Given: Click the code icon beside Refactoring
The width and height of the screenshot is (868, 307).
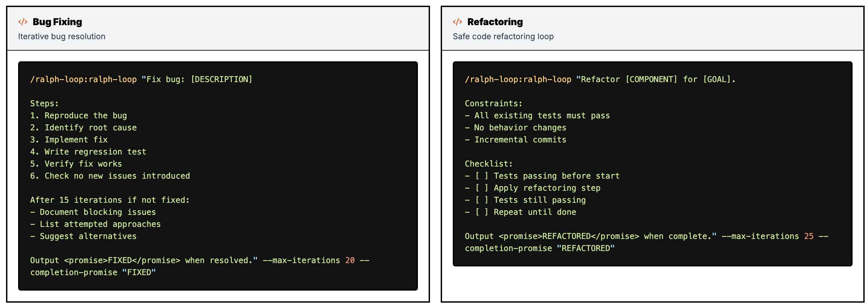Looking at the screenshot, I should pyautogui.click(x=457, y=22).
